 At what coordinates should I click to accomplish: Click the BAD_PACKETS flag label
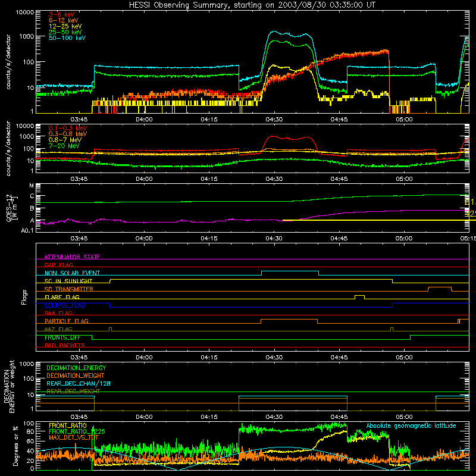coord(65,345)
